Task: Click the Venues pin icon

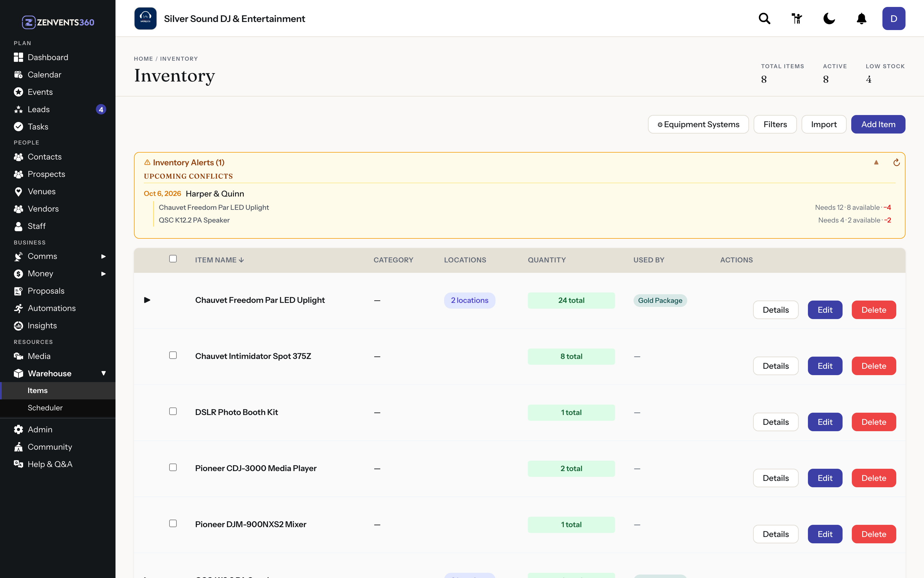Action: (x=18, y=192)
